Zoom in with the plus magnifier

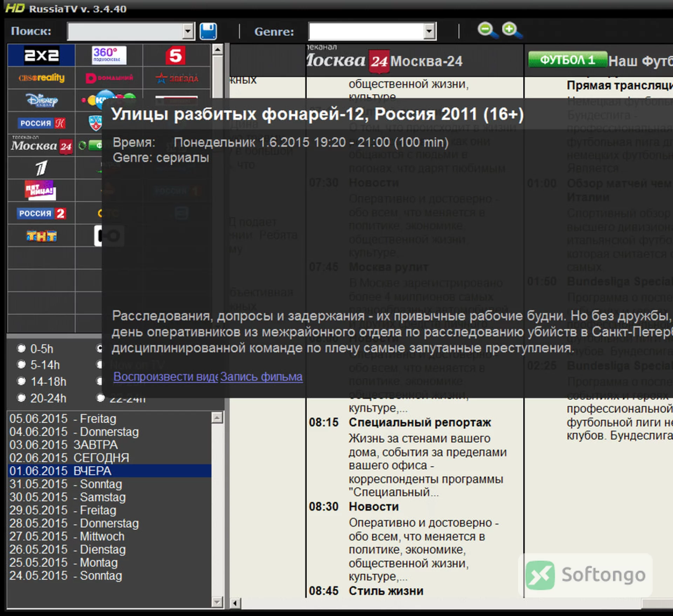pyautogui.click(x=512, y=30)
